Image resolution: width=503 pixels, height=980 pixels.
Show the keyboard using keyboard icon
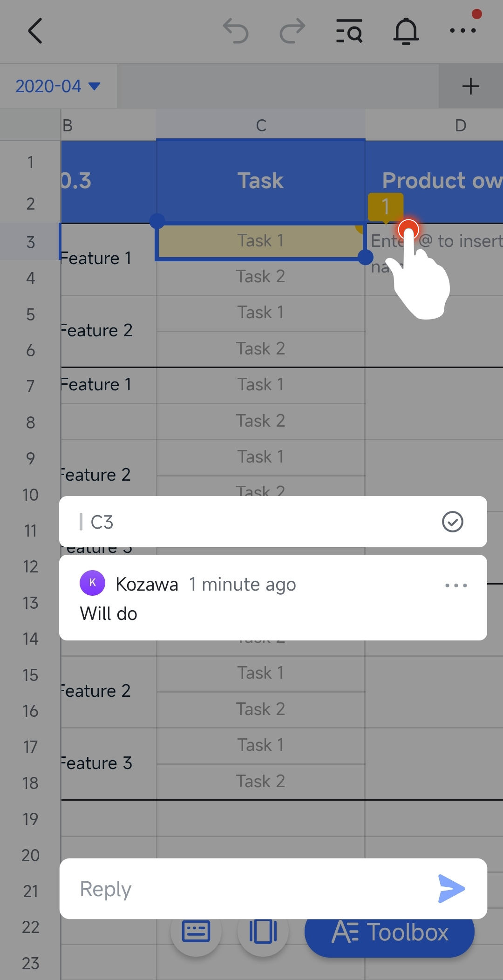click(196, 932)
